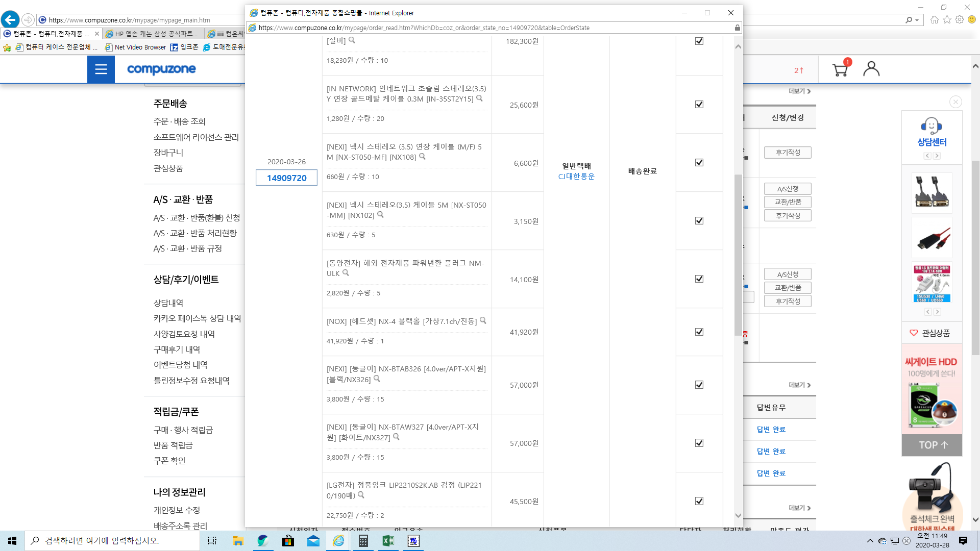Click the DVI cable product thumbnail
Image resolution: width=980 pixels, height=551 pixels.
pyautogui.click(x=932, y=192)
